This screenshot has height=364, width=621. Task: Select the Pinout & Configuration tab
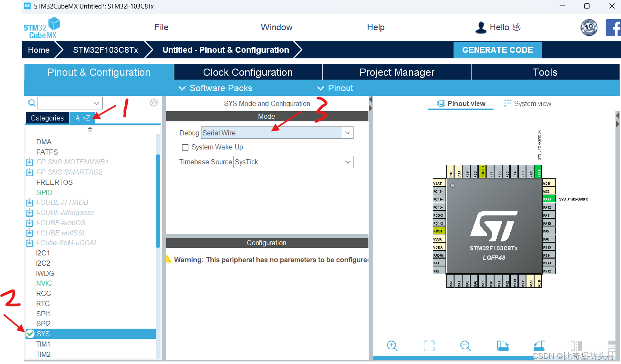(99, 72)
